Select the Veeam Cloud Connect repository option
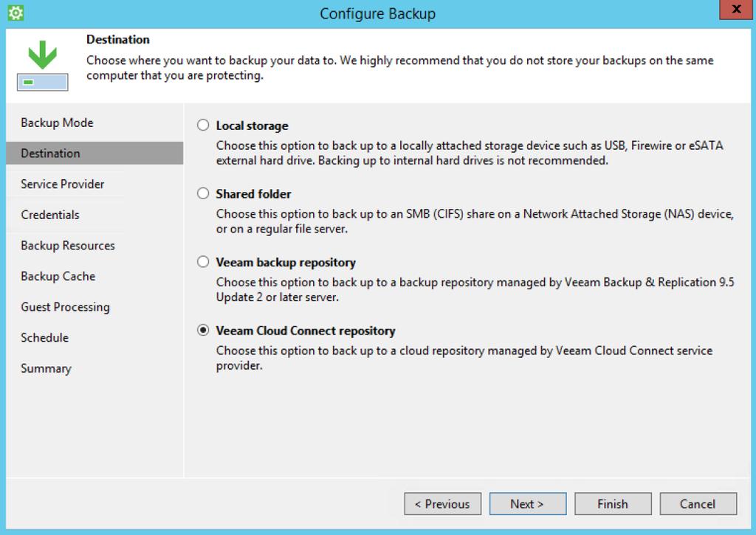The width and height of the screenshot is (756, 535). (203, 330)
